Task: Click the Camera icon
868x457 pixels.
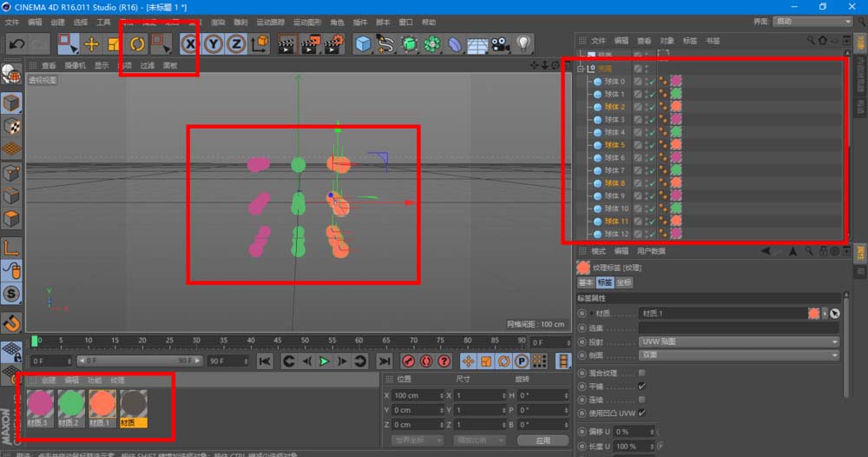Action: (501, 44)
